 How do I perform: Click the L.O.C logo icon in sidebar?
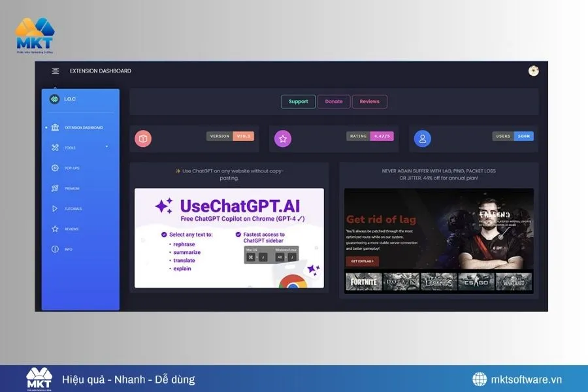pyautogui.click(x=54, y=99)
